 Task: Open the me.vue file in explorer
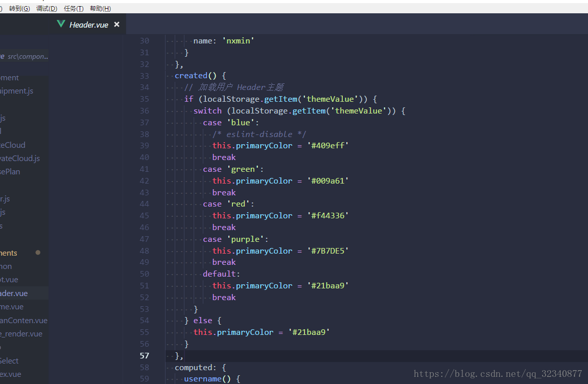pyautogui.click(x=12, y=307)
